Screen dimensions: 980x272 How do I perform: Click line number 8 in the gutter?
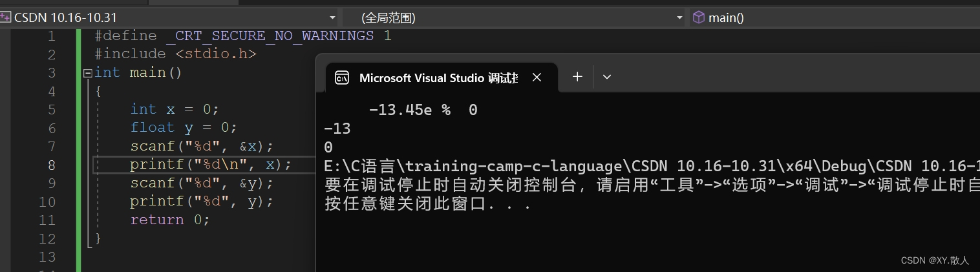tap(51, 165)
